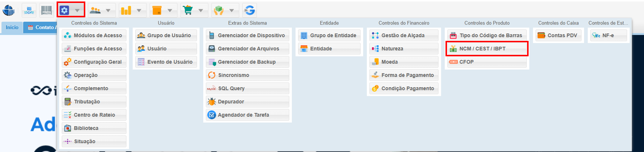644x152 pixels.
Task: Expand the dropdown arrow beside the gear icon
Action: tap(77, 10)
